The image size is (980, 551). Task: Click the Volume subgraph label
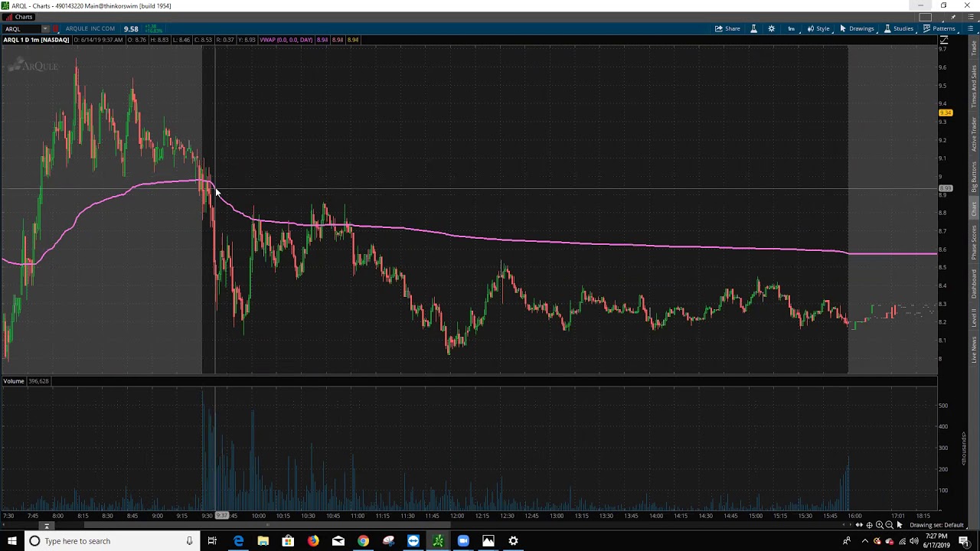coord(13,381)
